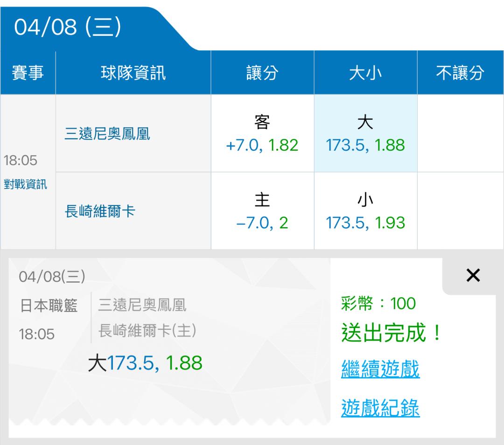The width and height of the screenshot is (504, 445).
Task: Open team 長崎維爾卡 in the odds table
Action: (x=100, y=212)
